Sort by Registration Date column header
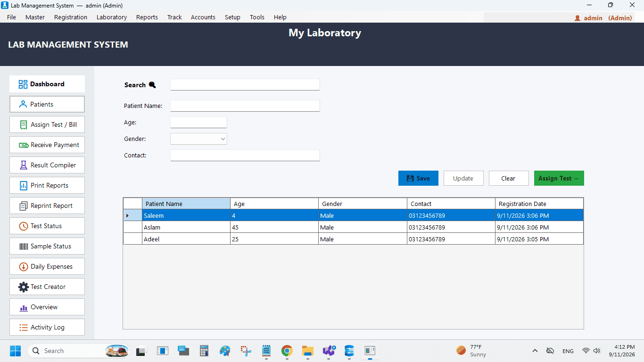This screenshot has height=362, width=644. tap(539, 204)
